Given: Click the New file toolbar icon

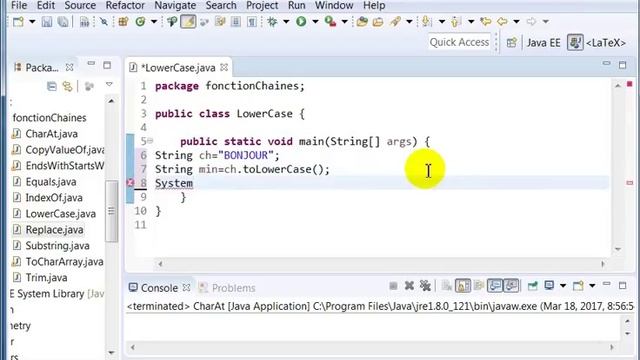Looking at the screenshot, I should pos(18,22).
